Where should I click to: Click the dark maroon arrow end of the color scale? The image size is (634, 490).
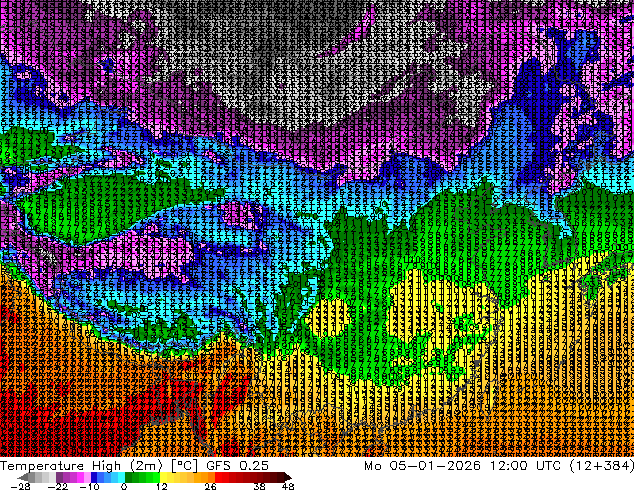tap(287, 477)
